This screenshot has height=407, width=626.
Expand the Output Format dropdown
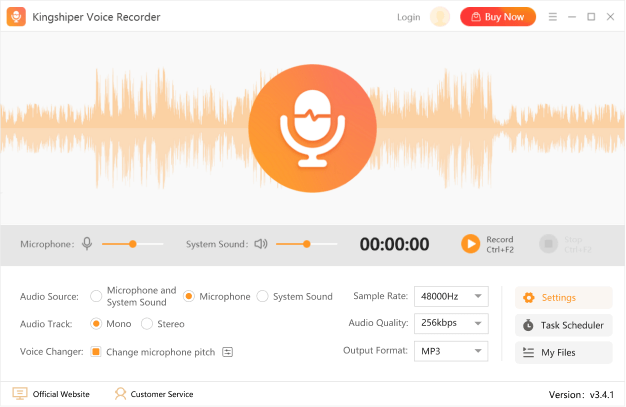451,351
